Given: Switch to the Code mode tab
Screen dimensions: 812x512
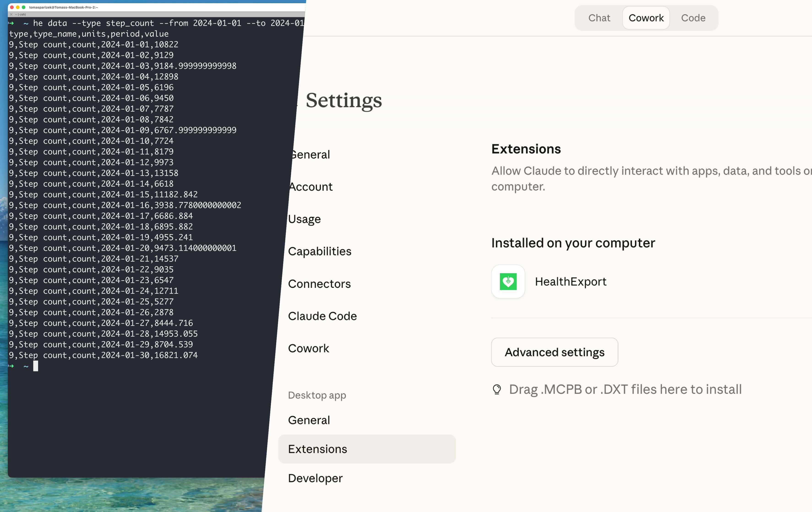Looking at the screenshot, I should click(x=693, y=18).
